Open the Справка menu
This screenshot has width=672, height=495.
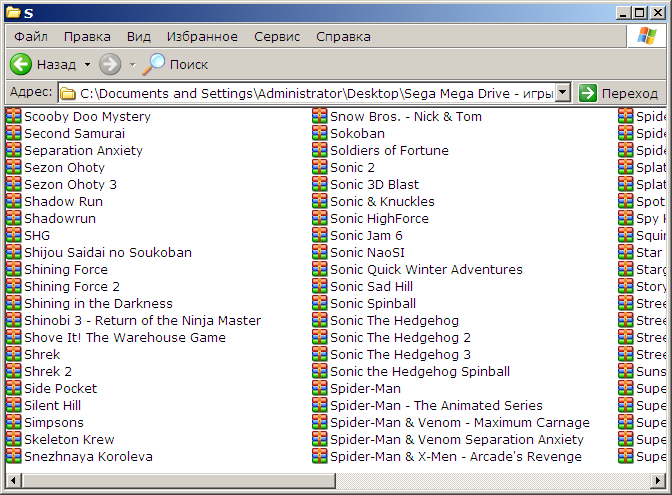(x=343, y=37)
